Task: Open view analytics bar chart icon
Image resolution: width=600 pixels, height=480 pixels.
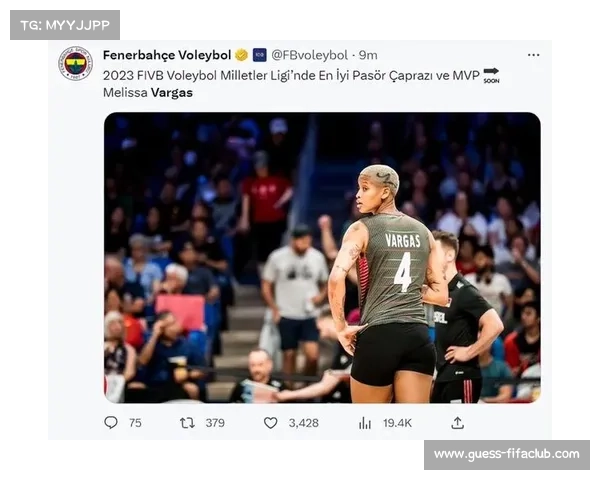Action: point(365,423)
